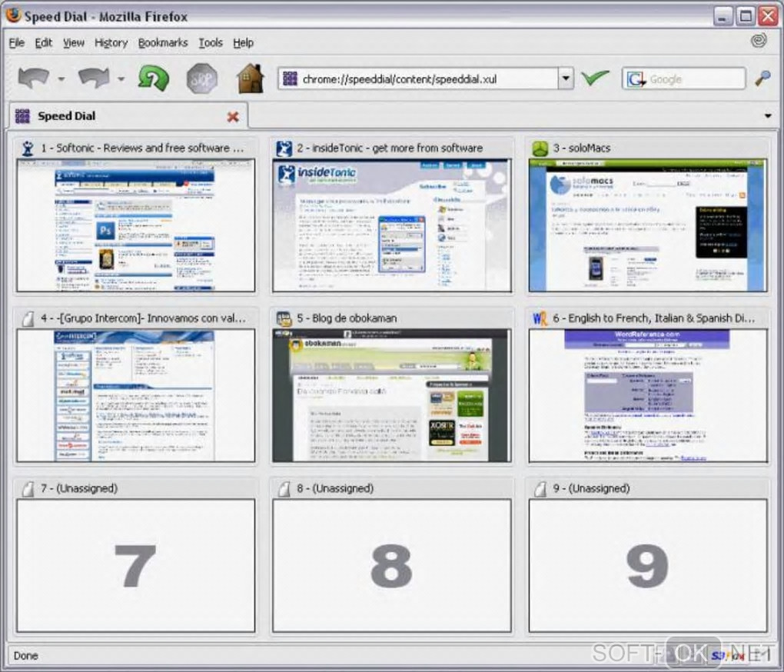Open the View menu
Image resolution: width=784 pixels, height=672 pixels.
point(74,42)
